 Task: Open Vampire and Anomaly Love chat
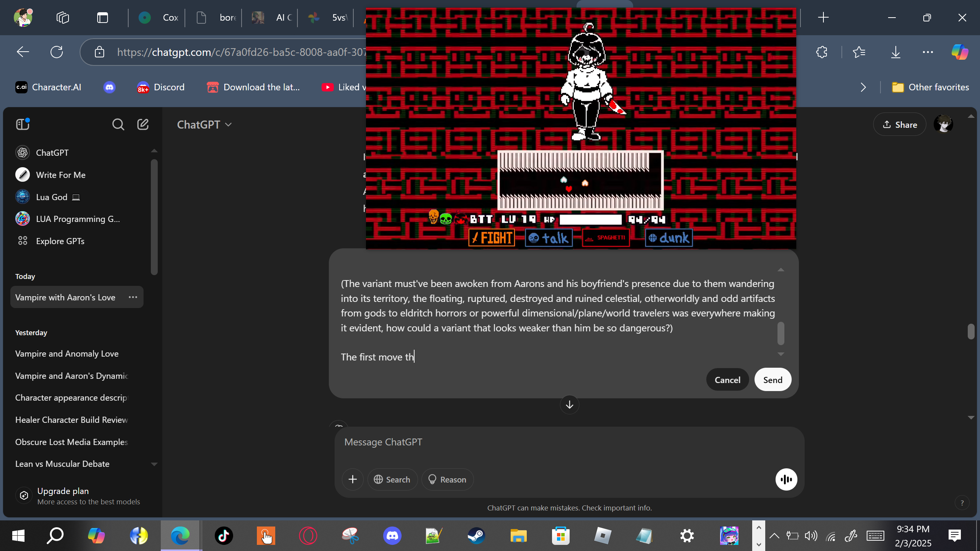[x=77, y=354]
